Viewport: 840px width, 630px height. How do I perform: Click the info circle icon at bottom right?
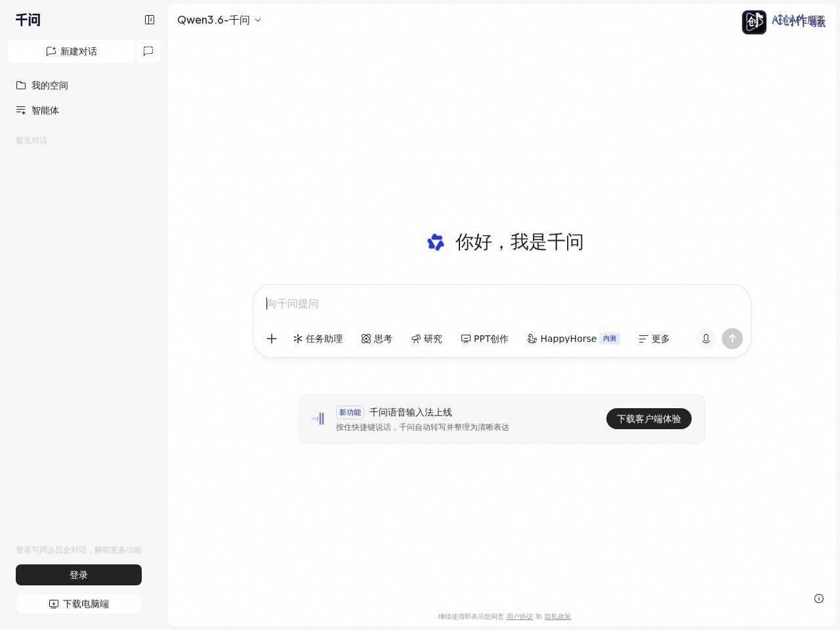click(819, 598)
